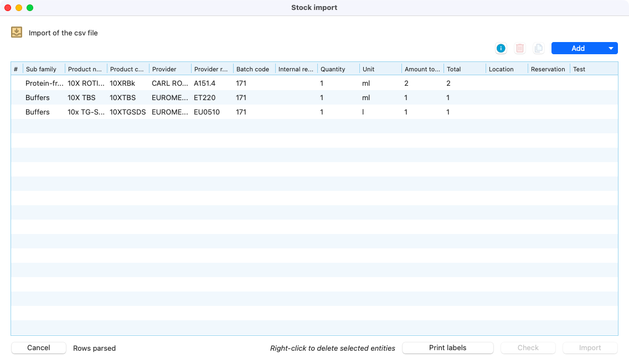Click the Provider r... column header
Image resolution: width=629 pixels, height=364 pixels.
click(212, 69)
